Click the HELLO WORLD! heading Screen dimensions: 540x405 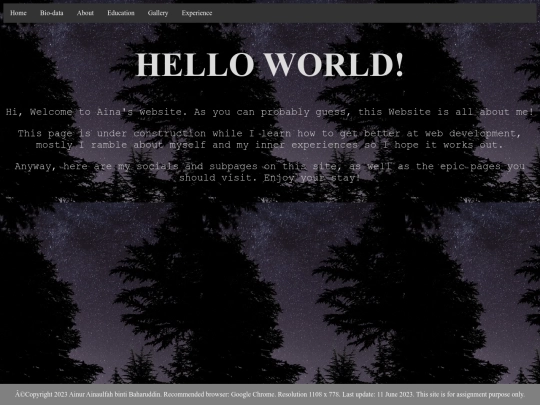point(270,65)
